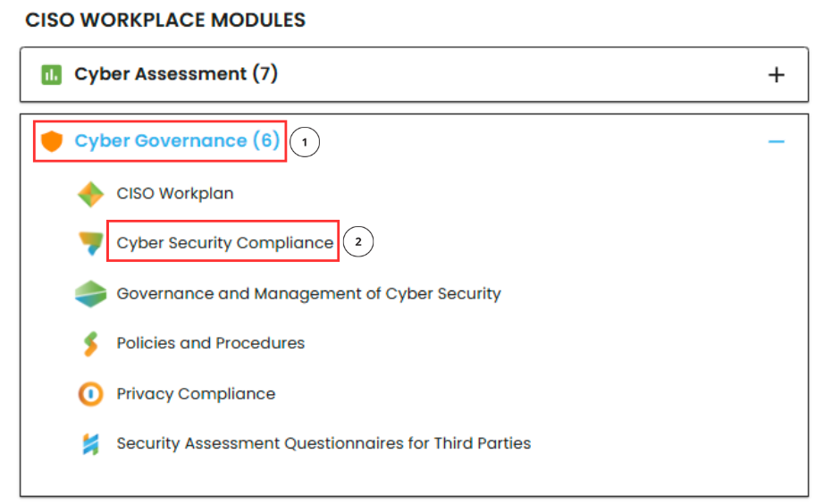Image resolution: width=815 pixels, height=504 pixels.
Task: Open the CISO Workplan module
Action: 175,194
